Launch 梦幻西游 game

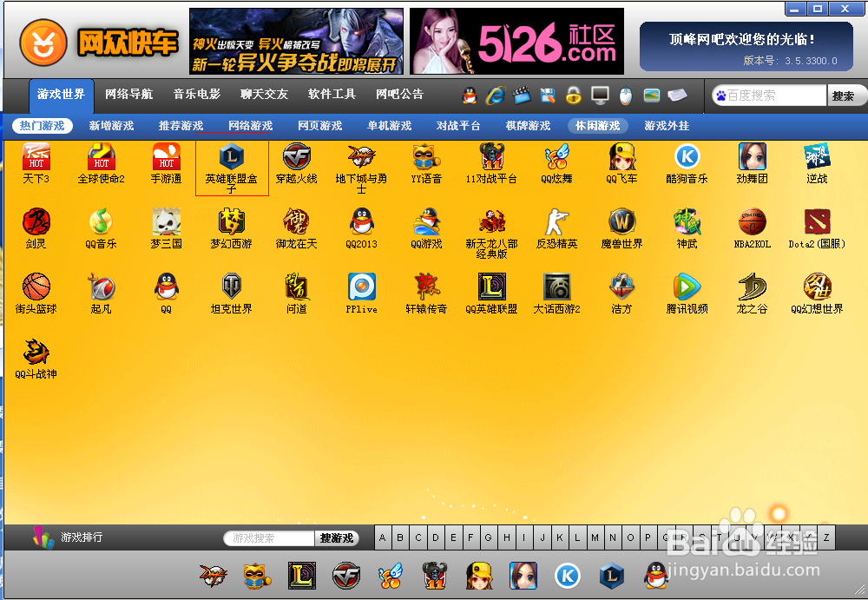tap(232, 227)
